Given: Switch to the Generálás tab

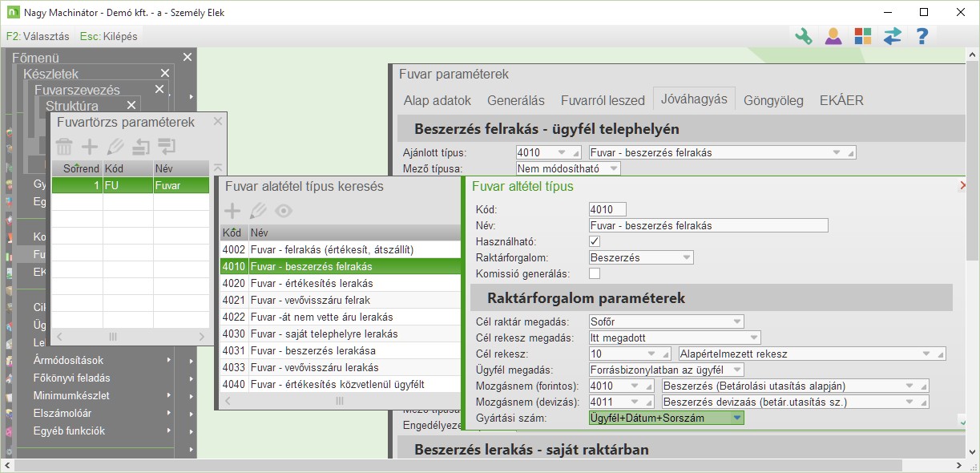Looking at the screenshot, I should pyautogui.click(x=515, y=100).
